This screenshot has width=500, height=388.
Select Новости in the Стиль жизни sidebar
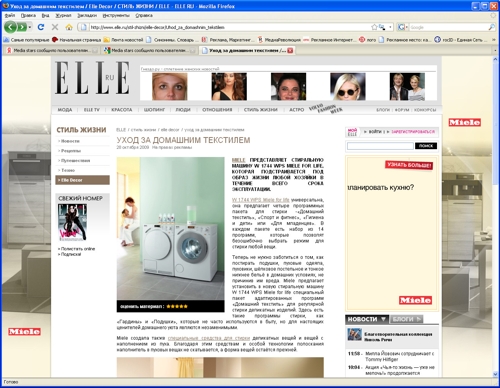[70, 141]
